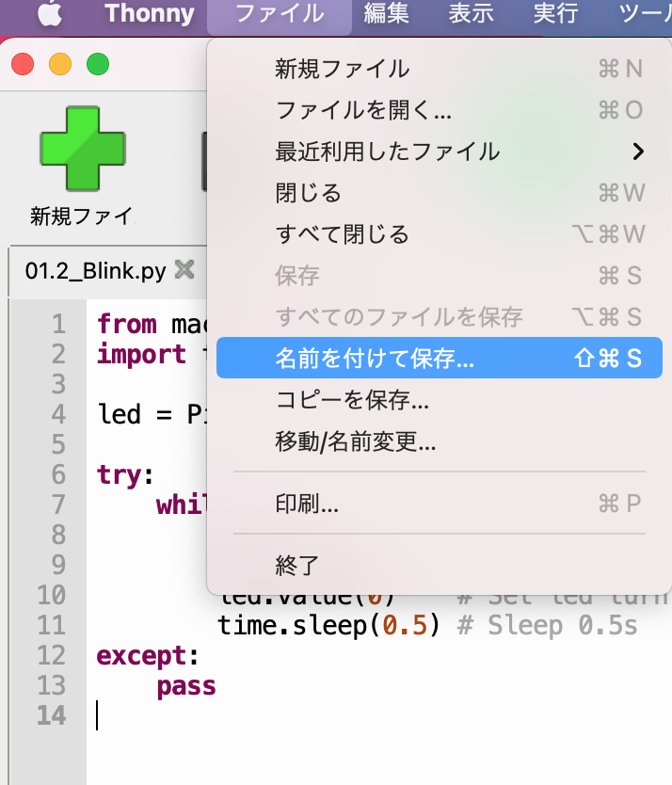Image resolution: width=672 pixels, height=785 pixels.
Task: Open the Thonny application menu
Action: pyautogui.click(x=150, y=13)
